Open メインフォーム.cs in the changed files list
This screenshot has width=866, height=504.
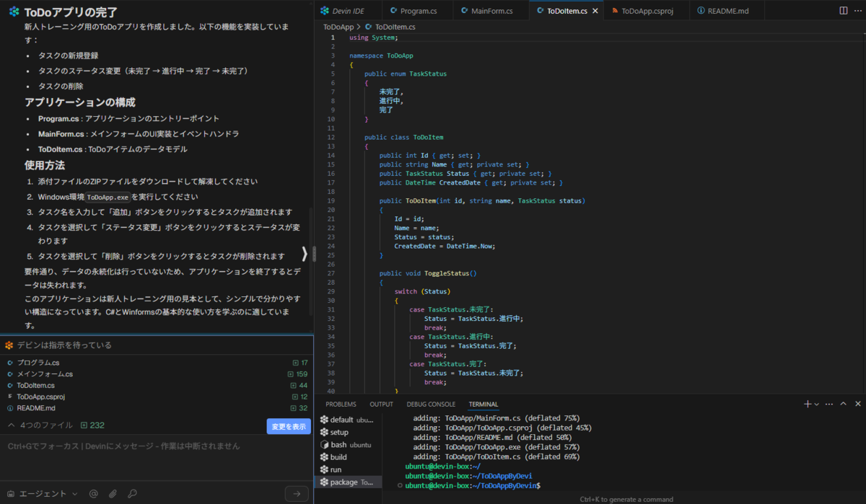click(x=45, y=374)
